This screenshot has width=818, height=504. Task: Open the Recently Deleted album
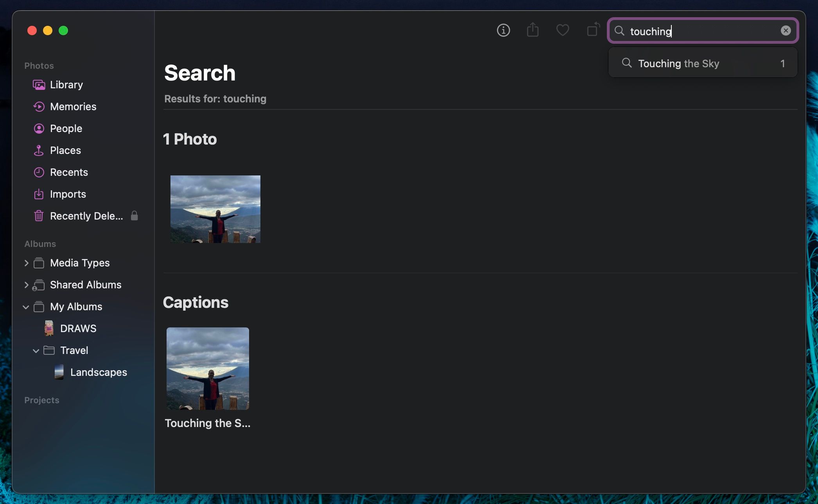pyautogui.click(x=86, y=216)
